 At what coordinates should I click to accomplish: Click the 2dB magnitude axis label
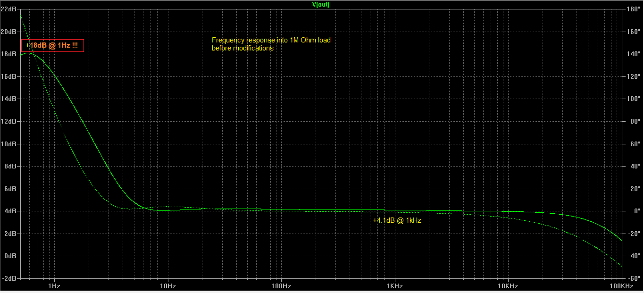pos(10,234)
